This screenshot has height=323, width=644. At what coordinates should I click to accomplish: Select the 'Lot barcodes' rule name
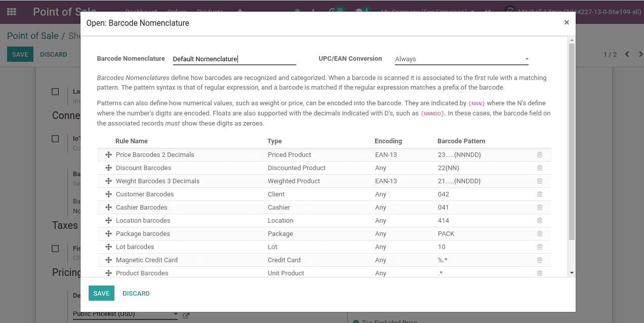click(x=135, y=247)
